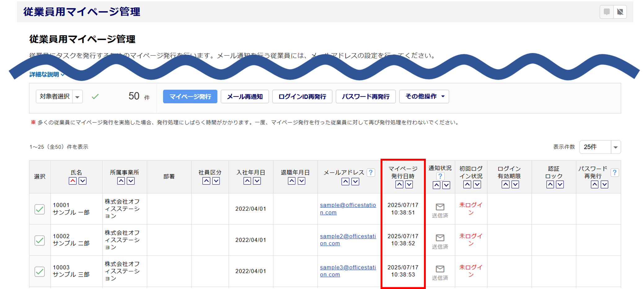Click the comment bubble icon in header
The image size is (644, 289).
point(607,12)
